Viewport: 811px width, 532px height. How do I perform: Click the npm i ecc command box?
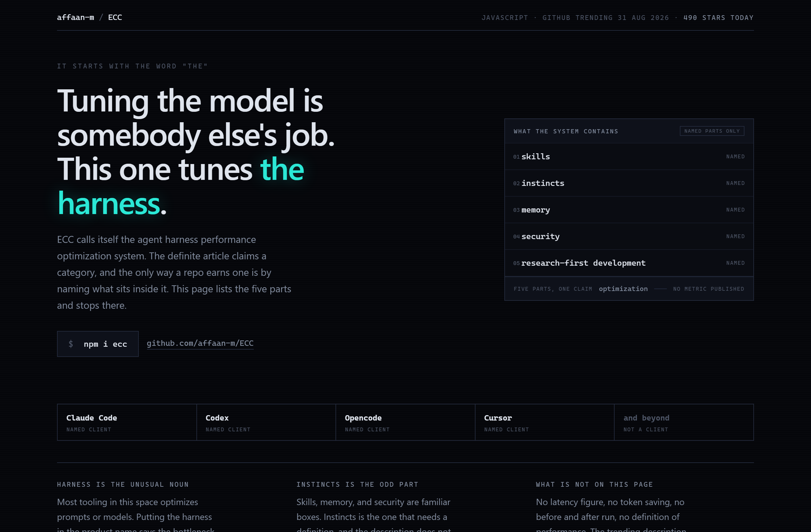pyautogui.click(x=98, y=344)
